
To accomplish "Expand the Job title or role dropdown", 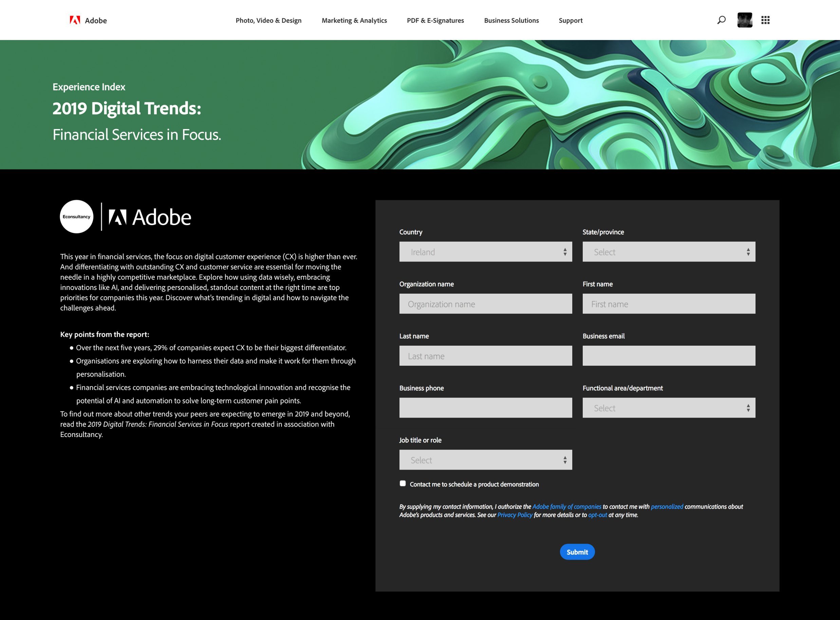I will pos(485,460).
